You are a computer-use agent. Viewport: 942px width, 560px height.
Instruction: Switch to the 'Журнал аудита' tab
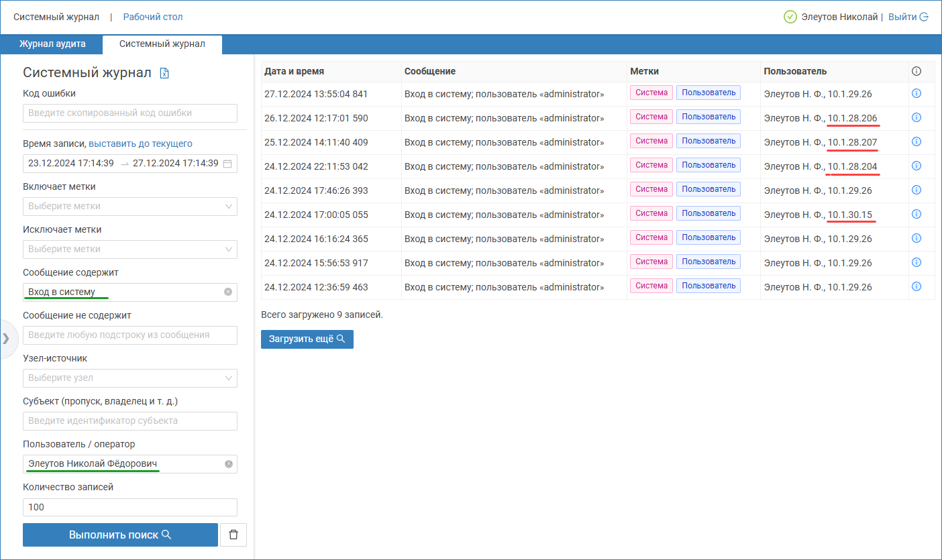(52, 44)
